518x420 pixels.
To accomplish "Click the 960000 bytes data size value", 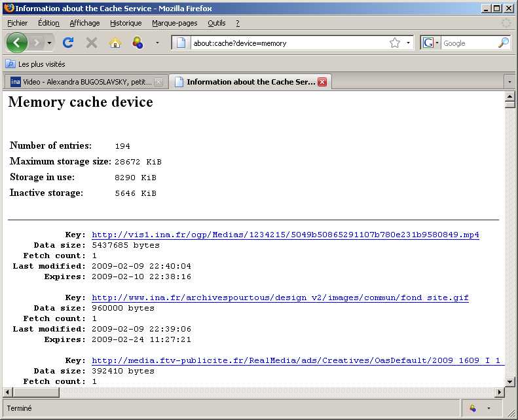I will click(x=123, y=308).
